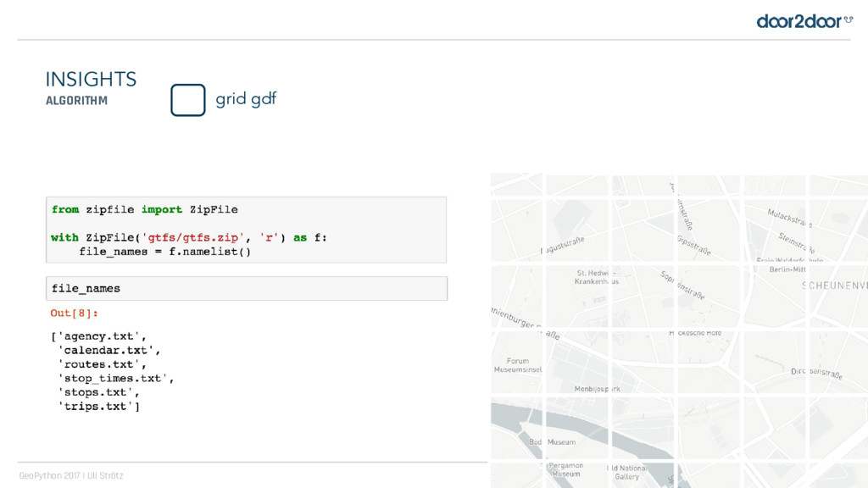Select 'stops.txt' in the output list
The height and width of the screenshot is (488, 868).
pos(97,393)
